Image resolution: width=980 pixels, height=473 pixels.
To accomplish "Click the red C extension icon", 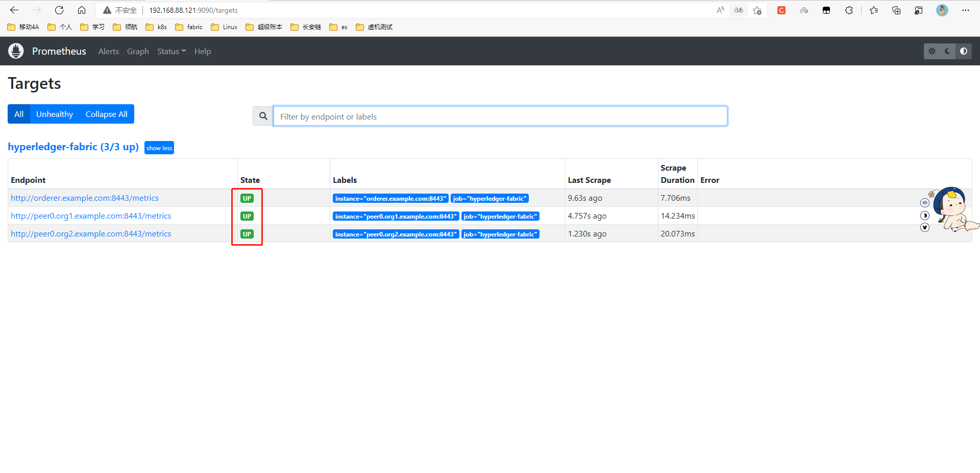I will tap(781, 10).
